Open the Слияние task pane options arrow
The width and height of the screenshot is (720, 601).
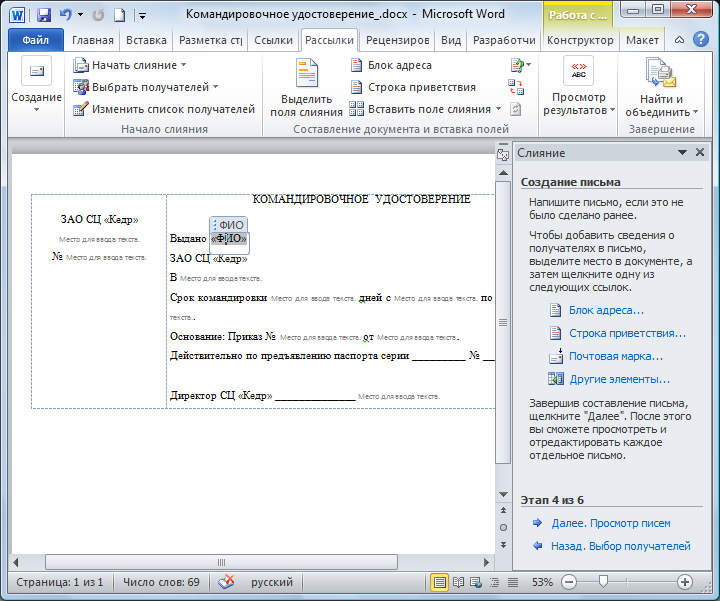pyautogui.click(x=682, y=152)
